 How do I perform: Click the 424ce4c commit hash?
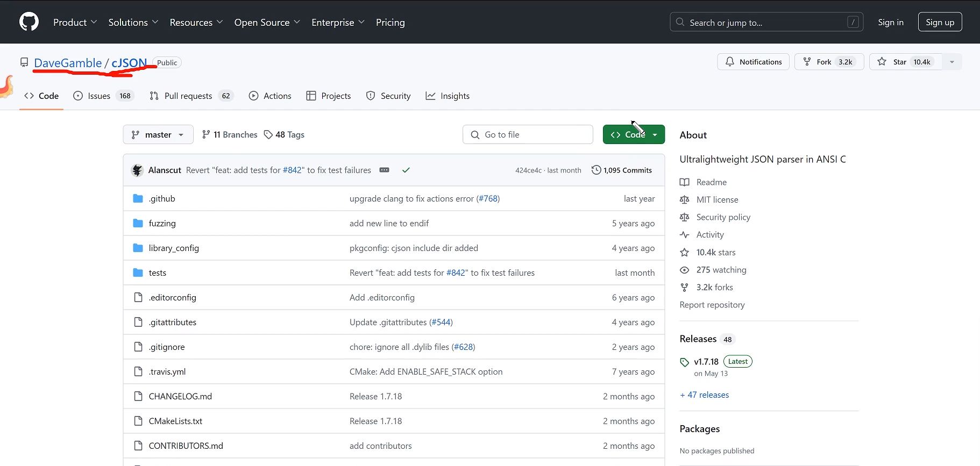click(x=528, y=170)
